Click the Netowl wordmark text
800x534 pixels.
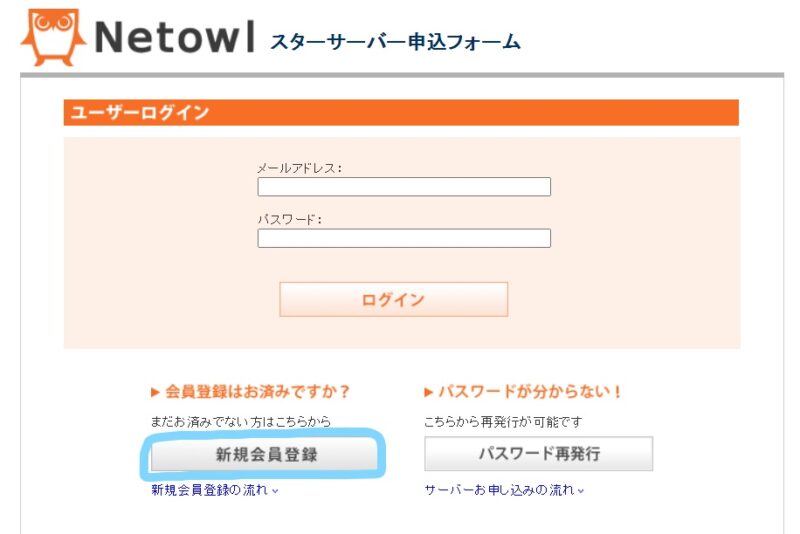click(173, 39)
